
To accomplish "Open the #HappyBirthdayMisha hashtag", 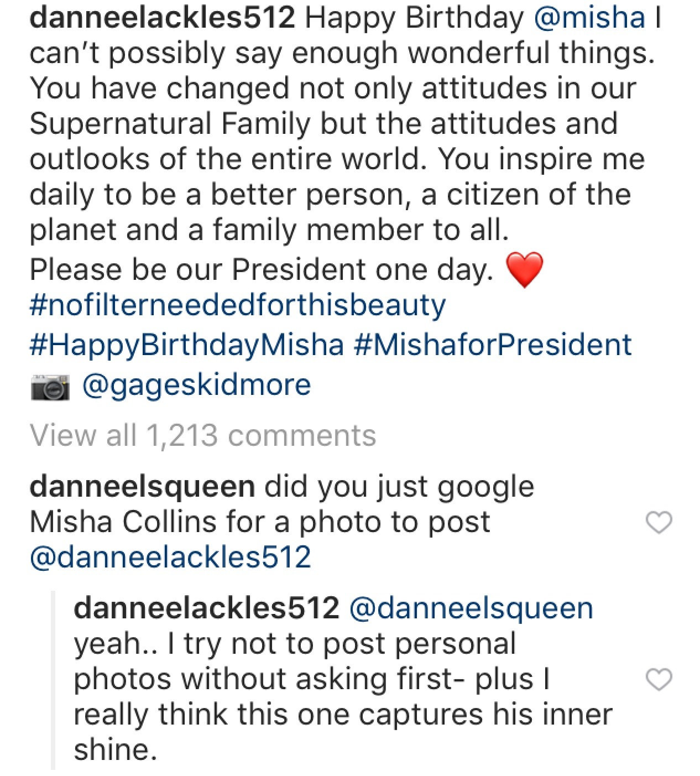I will click(x=186, y=344).
